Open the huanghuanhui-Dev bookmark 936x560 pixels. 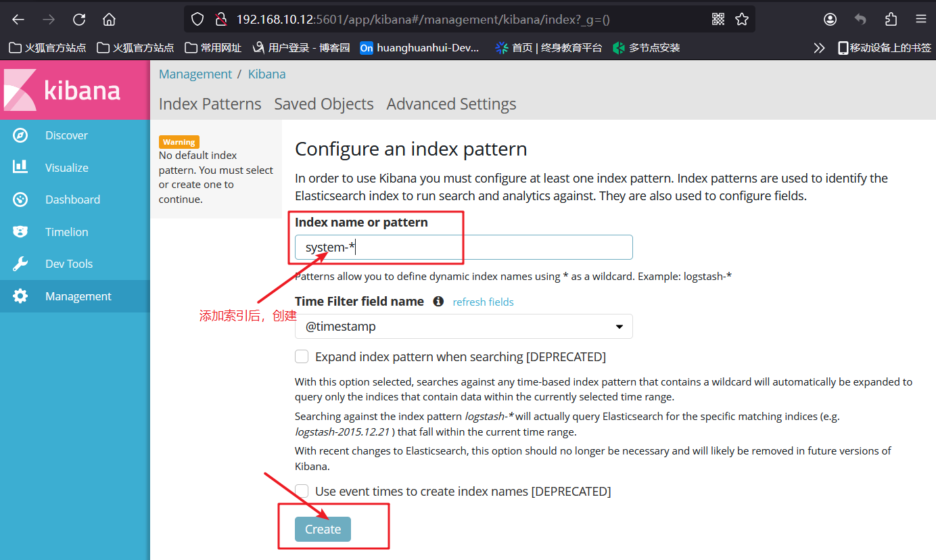click(419, 48)
